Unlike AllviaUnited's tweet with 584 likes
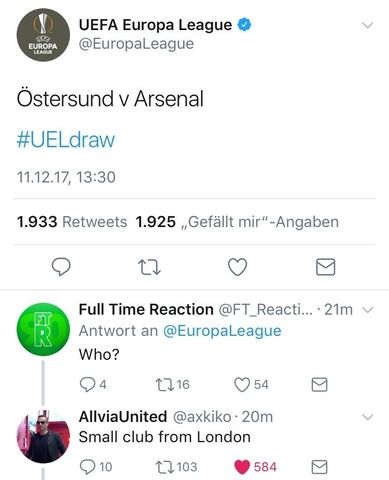 [x=242, y=467]
